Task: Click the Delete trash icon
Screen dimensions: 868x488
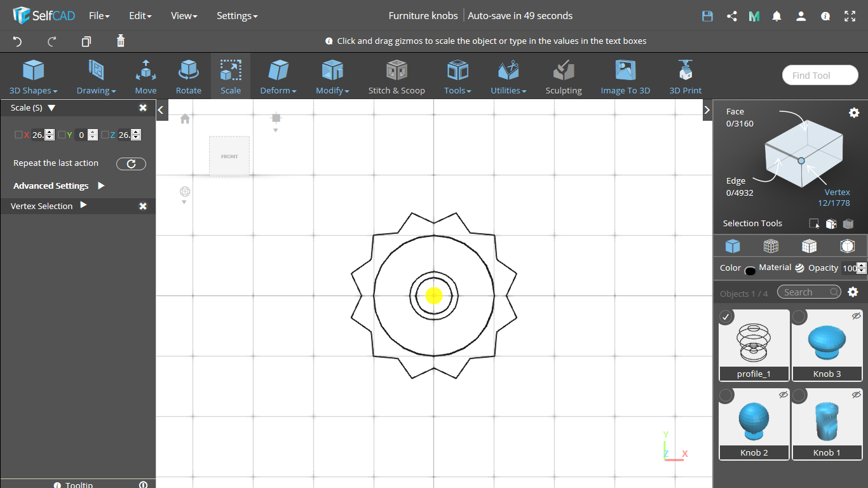Action: (121, 41)
